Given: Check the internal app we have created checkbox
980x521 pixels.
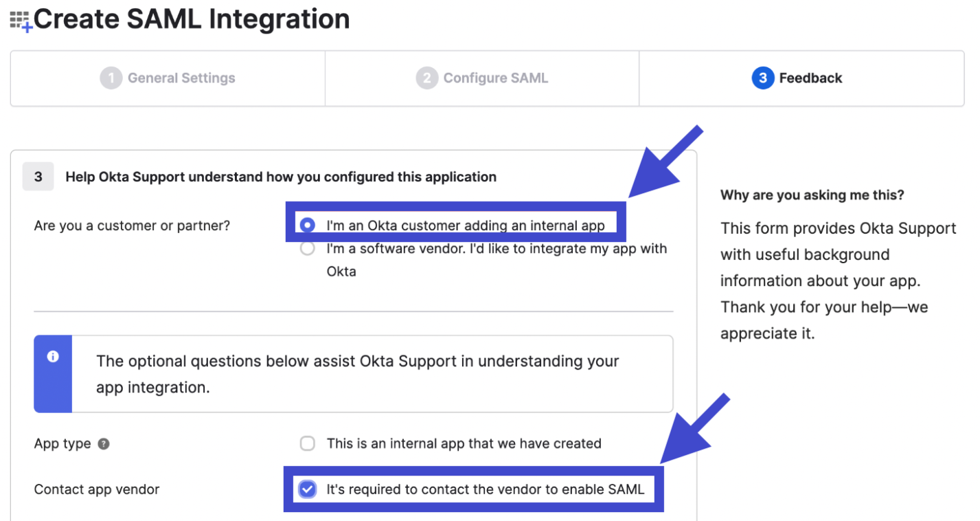Looking at the screenshot, I should (x=308, y=444).
